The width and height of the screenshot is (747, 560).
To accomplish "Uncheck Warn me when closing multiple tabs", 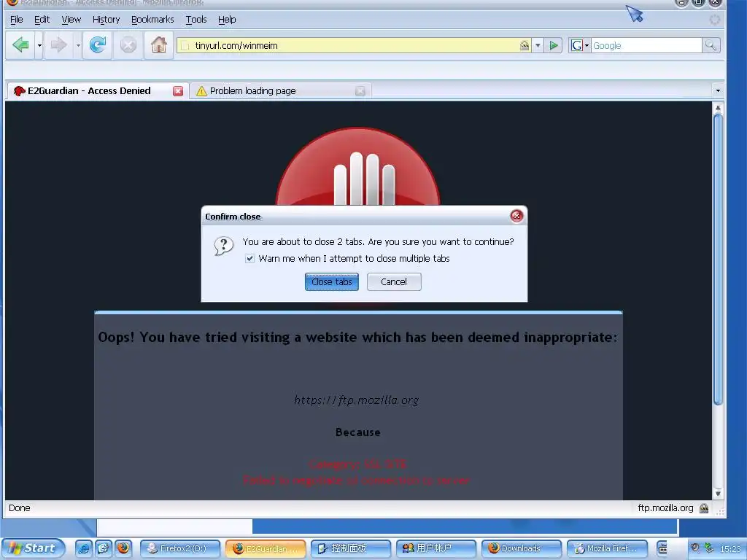I will click(x=249, y=259).
